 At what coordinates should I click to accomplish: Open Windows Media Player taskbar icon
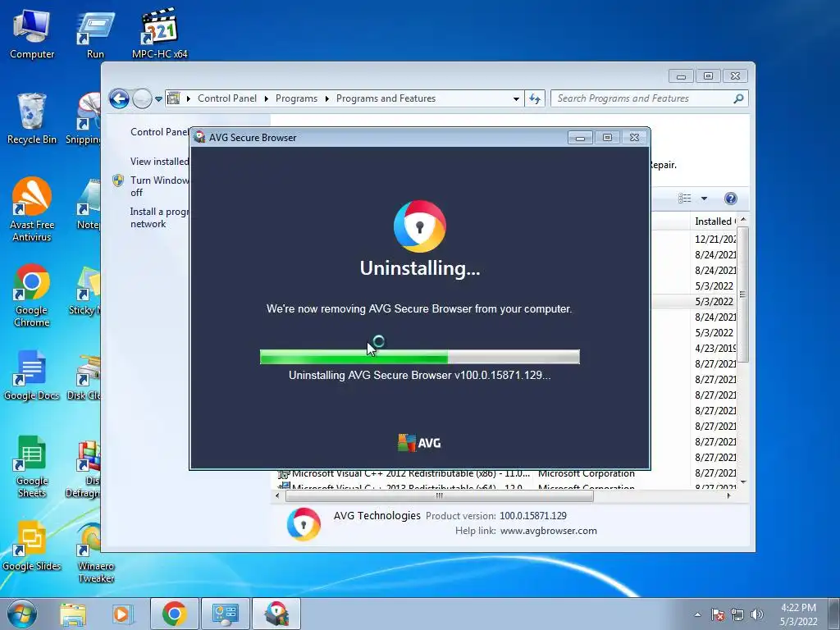coord(122,614)
